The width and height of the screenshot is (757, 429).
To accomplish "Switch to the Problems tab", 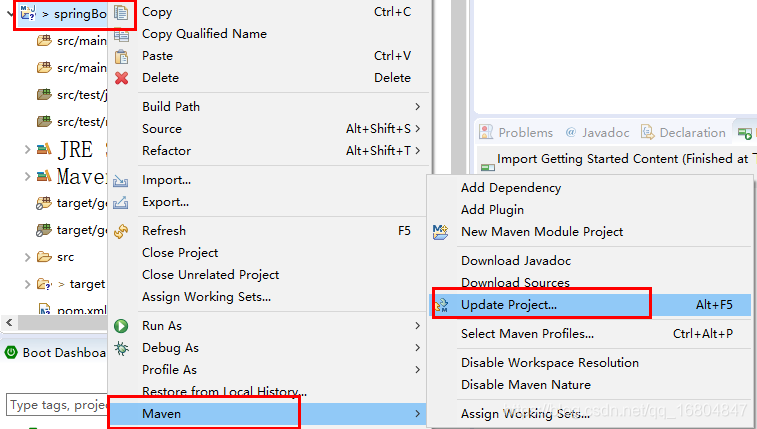I will click(x=516, y=132).
